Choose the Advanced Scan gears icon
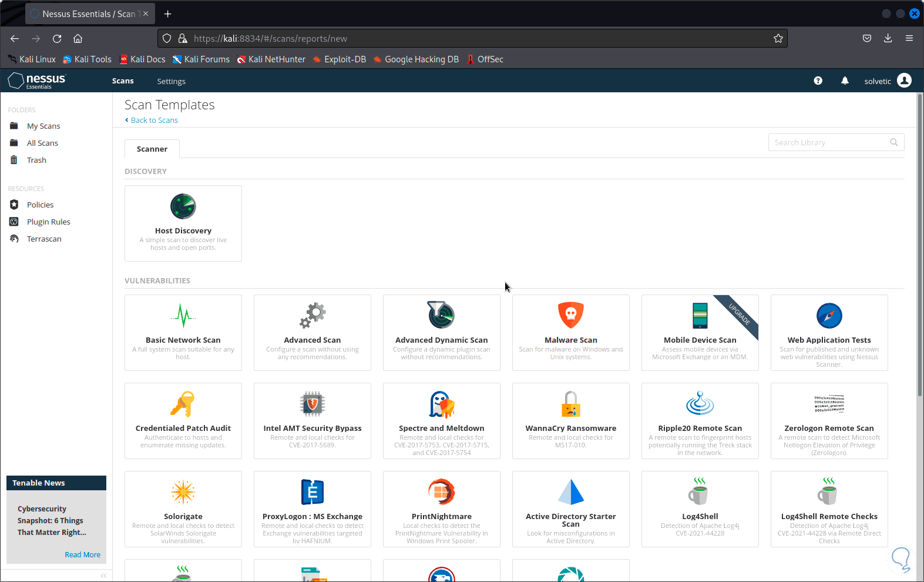 coord(313,316)
